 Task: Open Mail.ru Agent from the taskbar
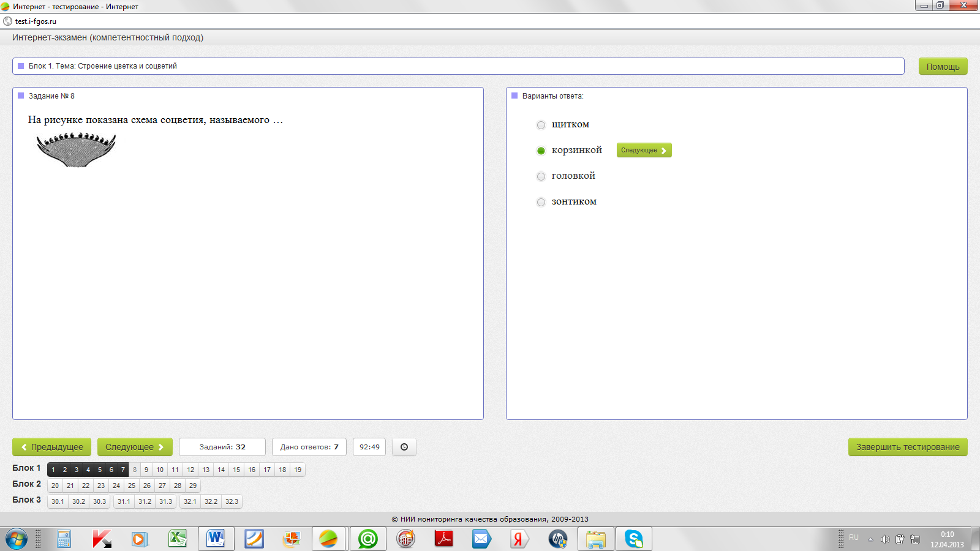tap(367, 539)
